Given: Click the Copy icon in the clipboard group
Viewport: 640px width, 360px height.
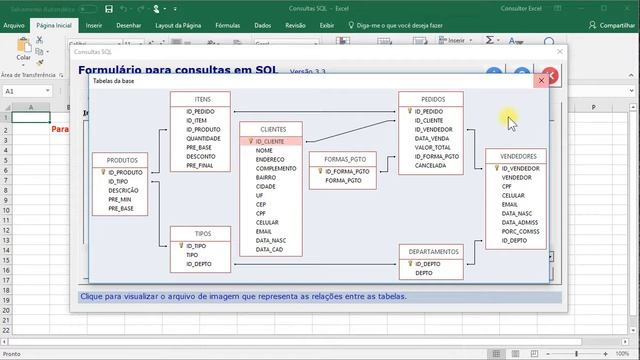Looking at the screenshot, I should [x=39, y=51].
